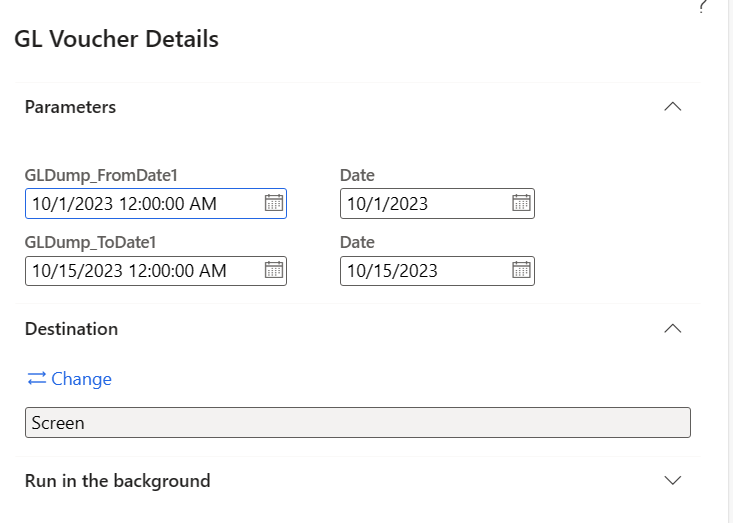Click the Change destination link text
Image resolution: width=733 pixels, height=523 pixels.
[81, 379]
